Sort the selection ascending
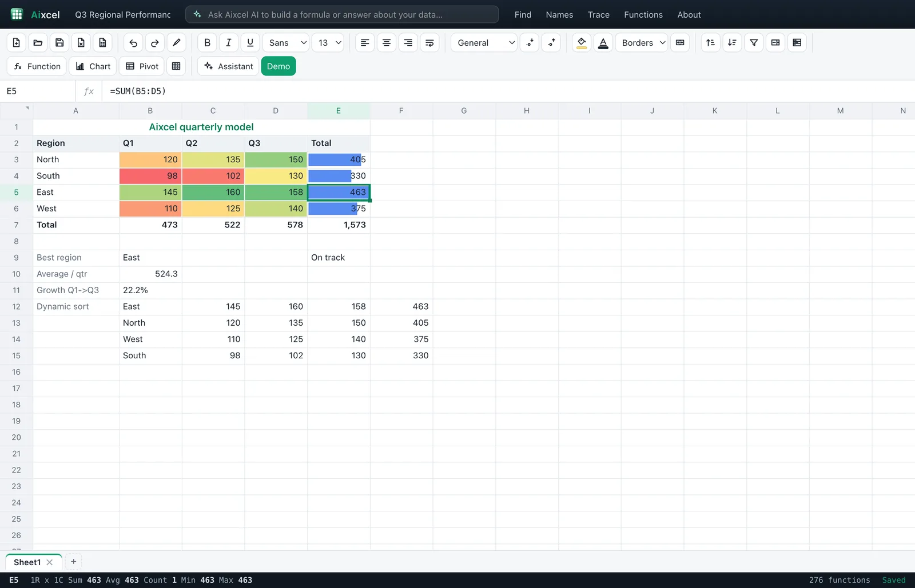The image size is (915, 588). point(710,42)
